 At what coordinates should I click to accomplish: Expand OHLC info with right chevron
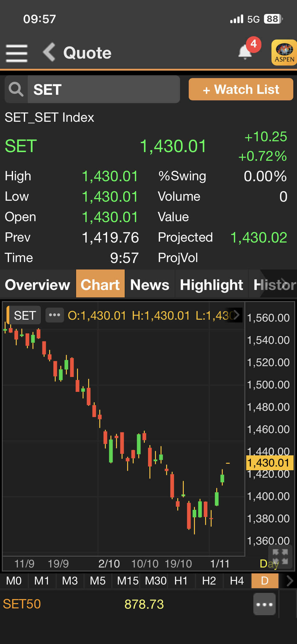237,315
